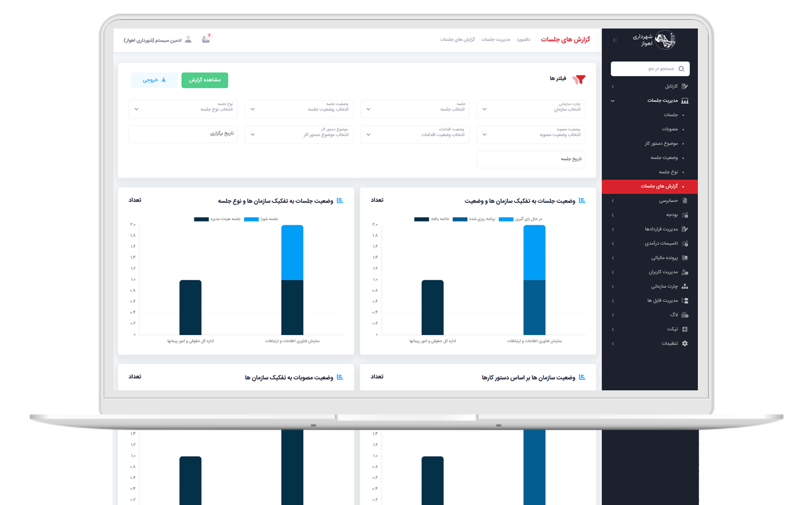Screen dimensions: 812x505
Task: Open the چارت سازمانی filter dropdown (انتخاب سازمان)
Action: coord(531,109)
